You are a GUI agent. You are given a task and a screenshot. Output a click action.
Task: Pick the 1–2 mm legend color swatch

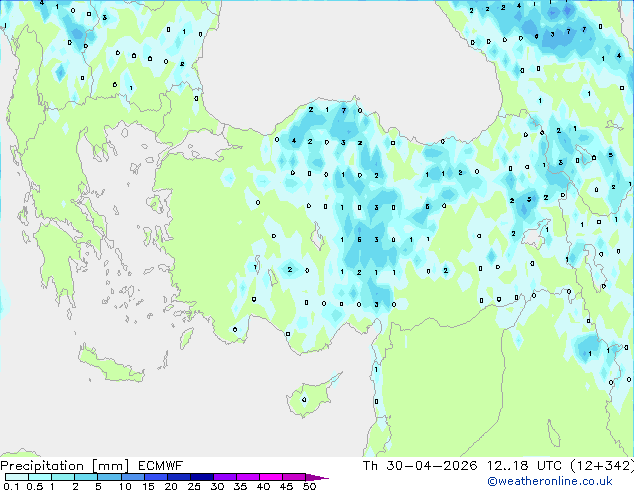click(63, 477)
